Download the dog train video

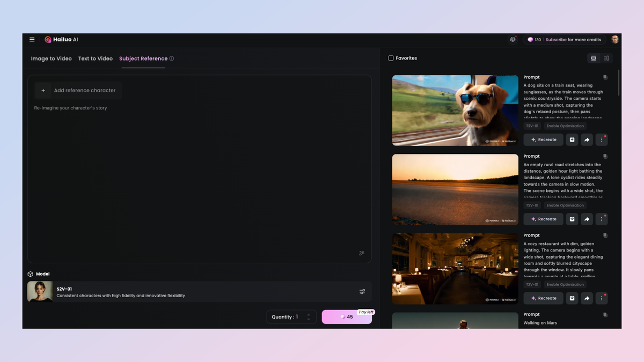pos(572,139)
